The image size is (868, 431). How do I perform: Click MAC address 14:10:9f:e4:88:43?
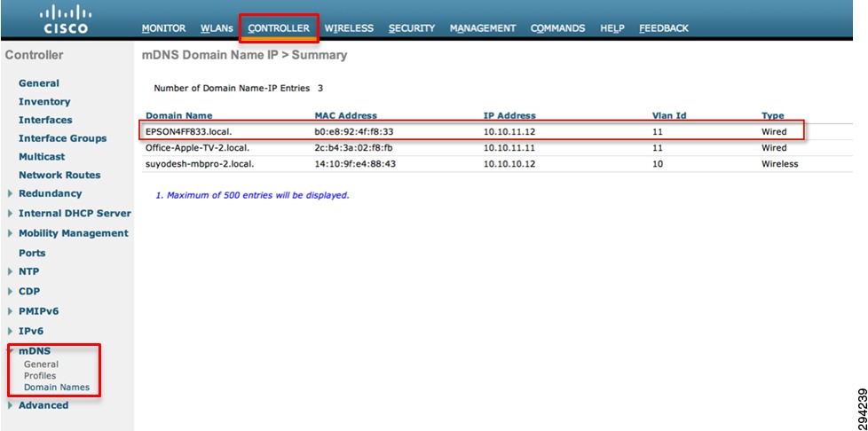point(355,164)
